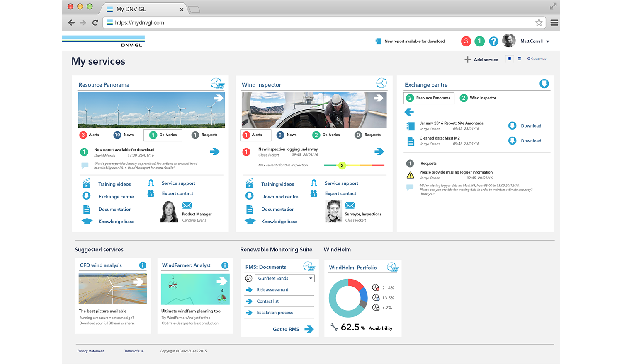Bookmark this page with the star
This screenshot has width=622, height=364.
click(539, 23)
